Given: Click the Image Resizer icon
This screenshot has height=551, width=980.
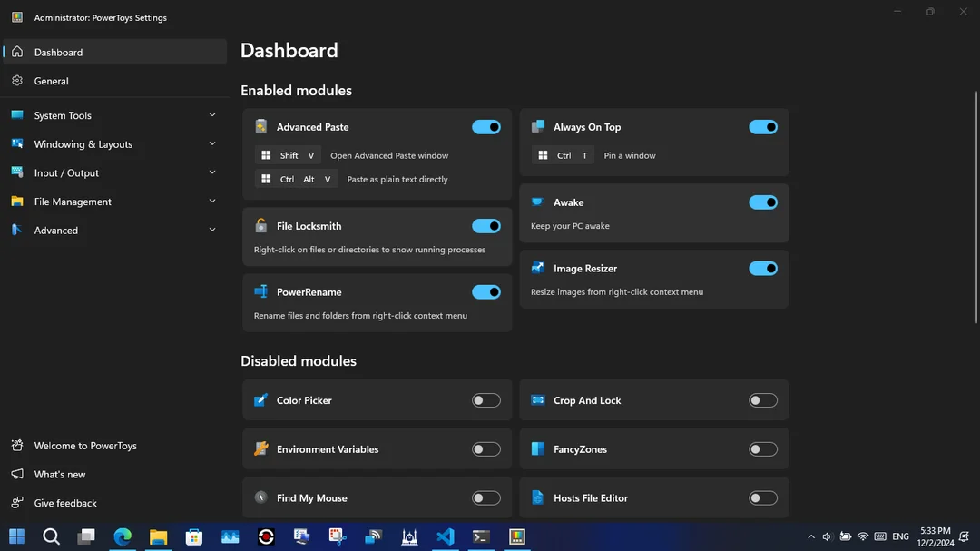Looking at the screenshot, I should (x=537, y=269).
